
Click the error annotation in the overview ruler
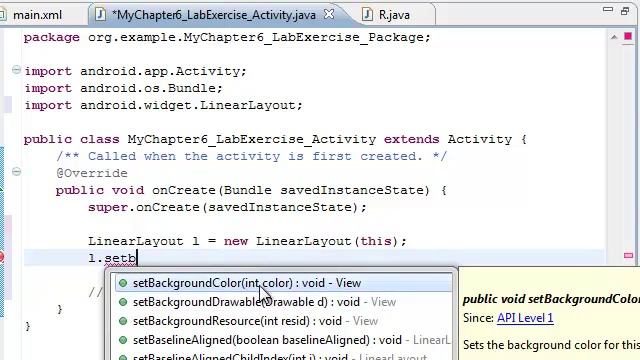[628, 256]
